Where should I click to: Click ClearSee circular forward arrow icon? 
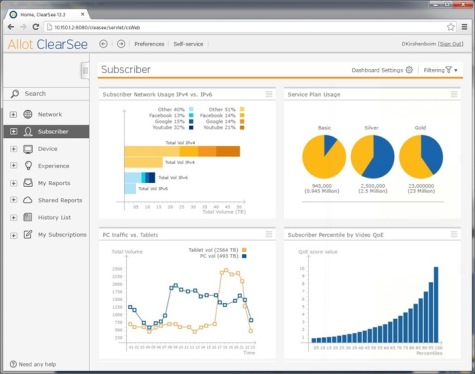[x=121, y=44]
